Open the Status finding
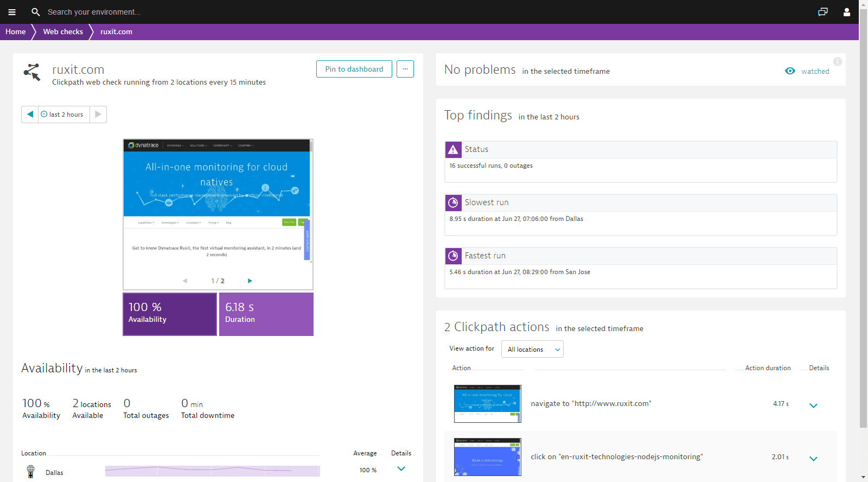The width and height of the screenshot is (868, 482). tap(641, 162)
